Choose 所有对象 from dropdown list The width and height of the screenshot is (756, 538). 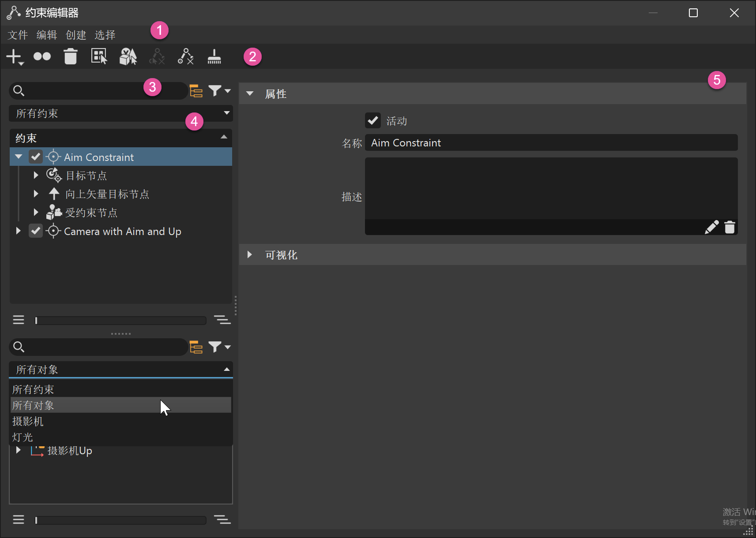coord(121,405)
